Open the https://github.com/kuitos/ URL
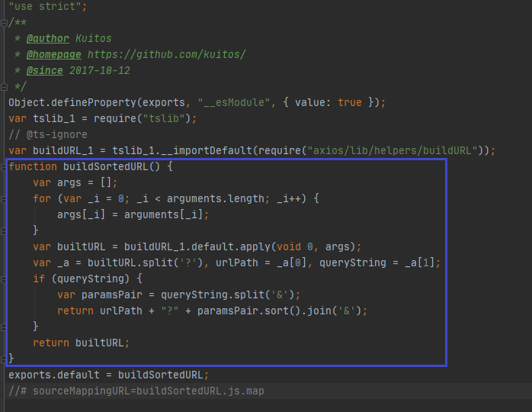The image size is (532, 412). point(167,54)
